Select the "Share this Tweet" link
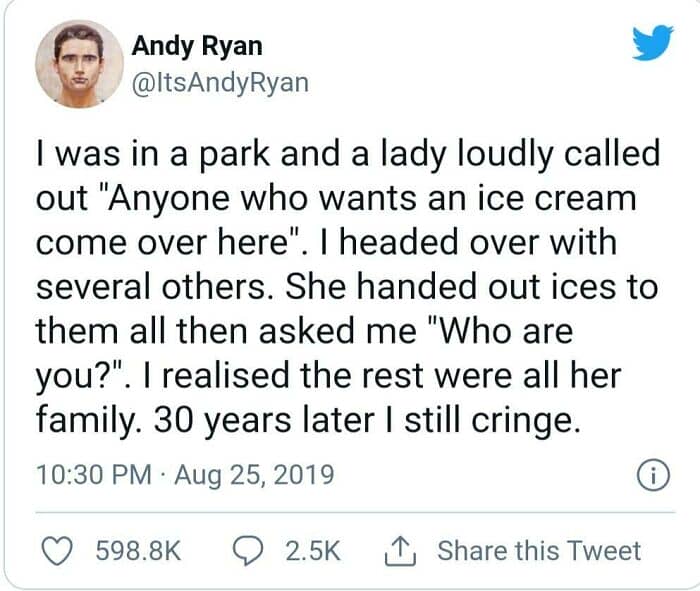700x591 pixels. pyautogui.click(x=539, y=550)
